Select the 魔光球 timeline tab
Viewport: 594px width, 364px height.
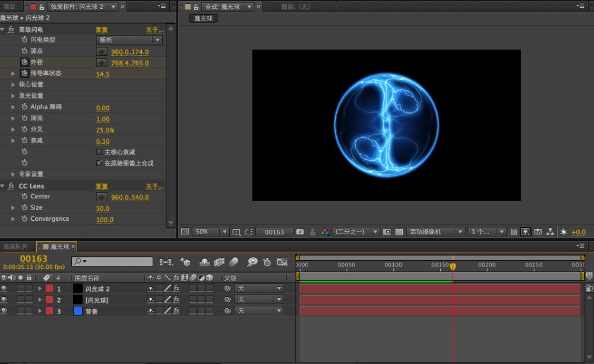[x=59, y=246]
